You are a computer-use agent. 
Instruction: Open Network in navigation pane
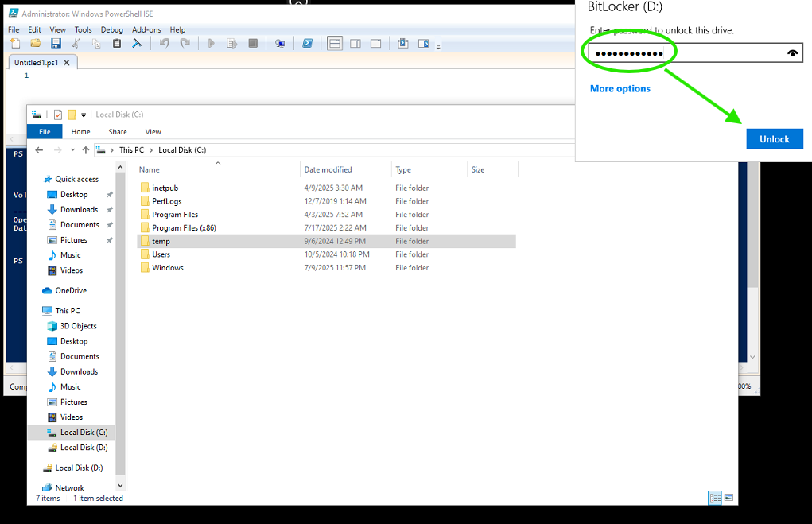[x=69, y=488]
